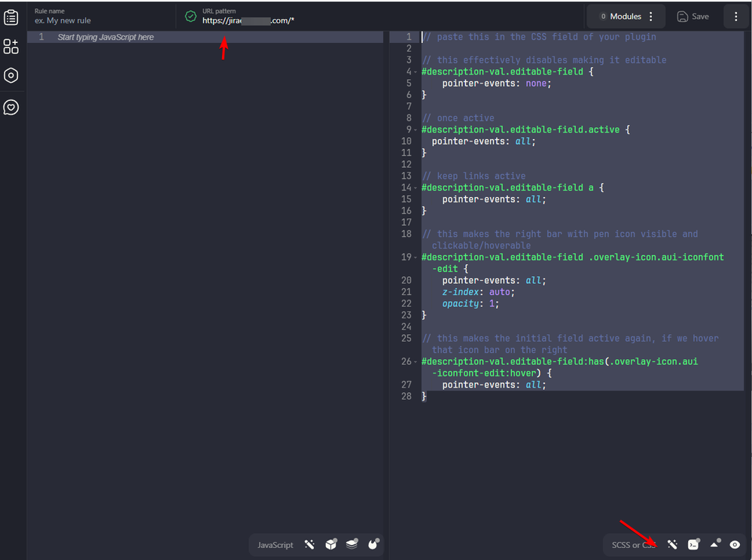Click the stacked layers icon in JavaScript toolbar

coord(352,544)
